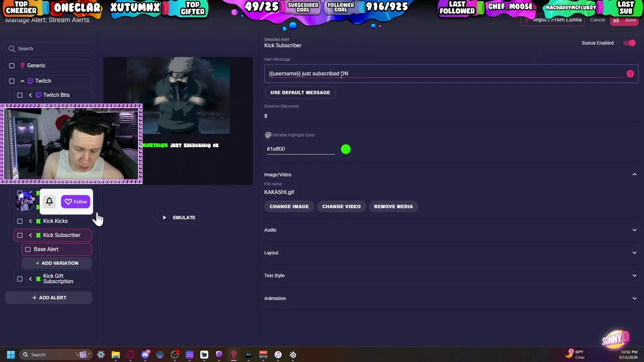Click the weather widget showing 69°F Clear

tap(575, 354)
